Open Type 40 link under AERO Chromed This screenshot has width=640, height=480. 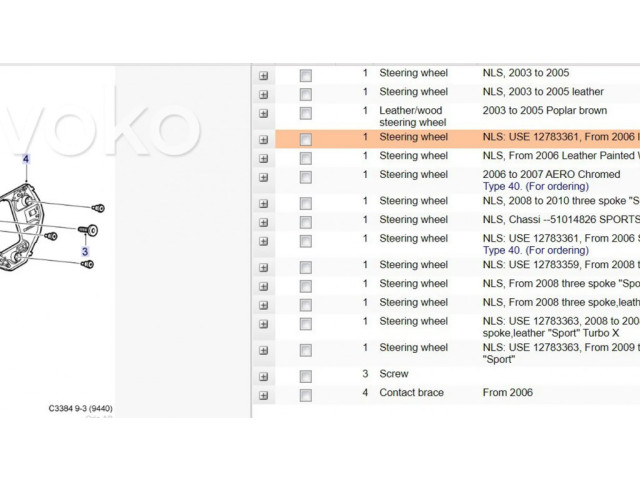536,186
